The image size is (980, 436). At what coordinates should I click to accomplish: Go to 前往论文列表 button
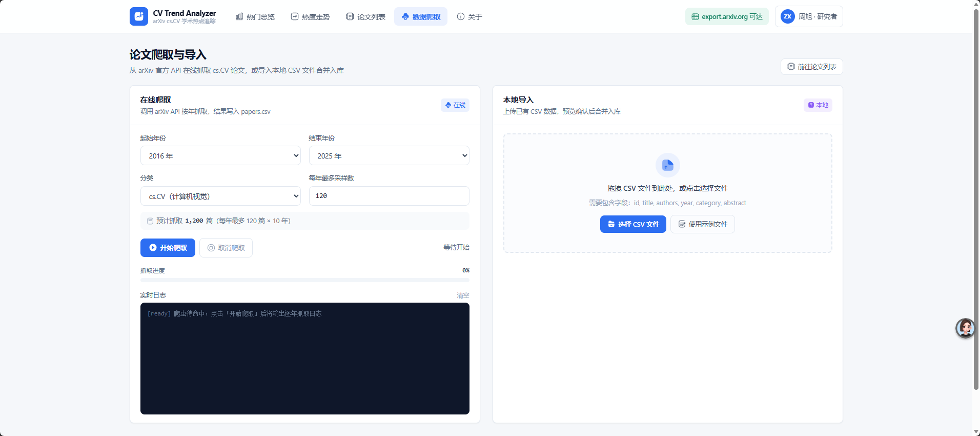tap(812, 67)
